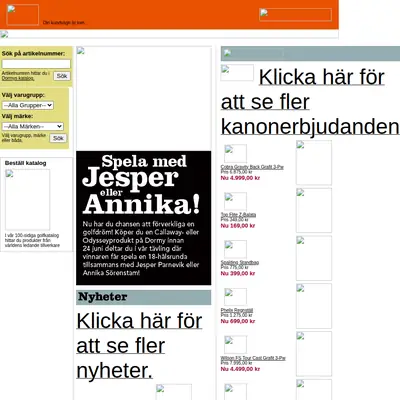Open the Phelix Regnställ product link
The height and width of the screenshot is (400, 400).
point(237,310)
